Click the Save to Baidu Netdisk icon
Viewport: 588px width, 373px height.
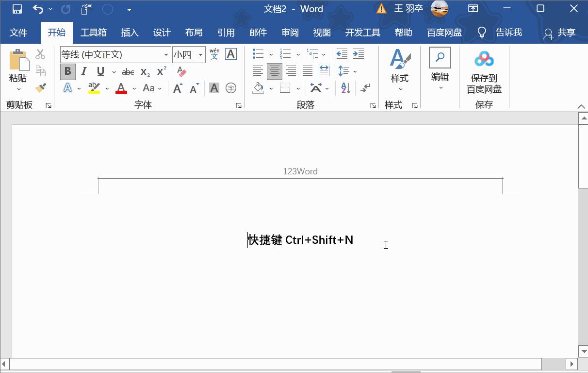[484, 59]
